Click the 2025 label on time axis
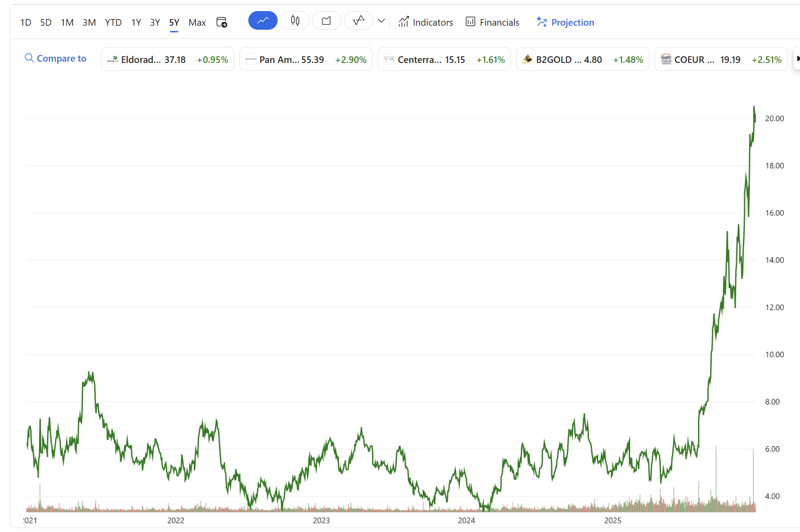 click(612, 520)
